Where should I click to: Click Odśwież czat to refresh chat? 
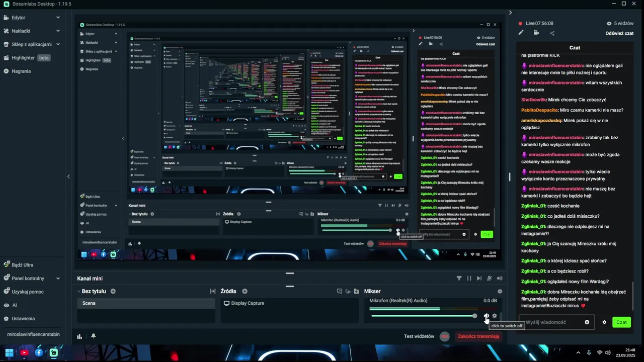coord(619,33)
